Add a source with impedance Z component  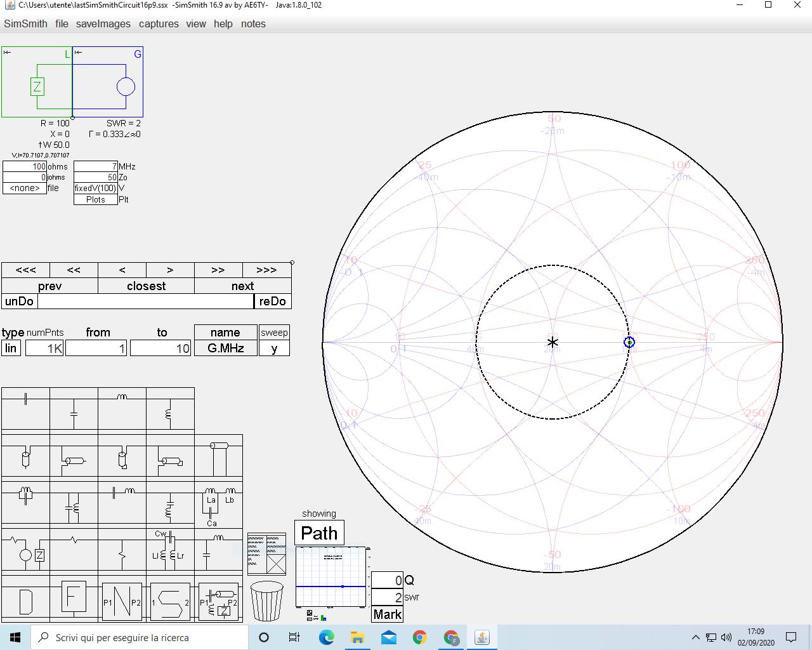[25, 551]
